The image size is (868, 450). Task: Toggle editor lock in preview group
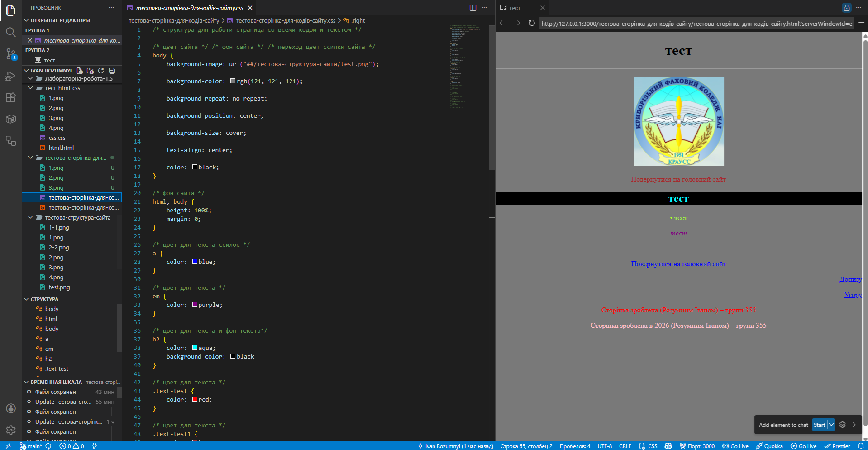coord(846,8)
